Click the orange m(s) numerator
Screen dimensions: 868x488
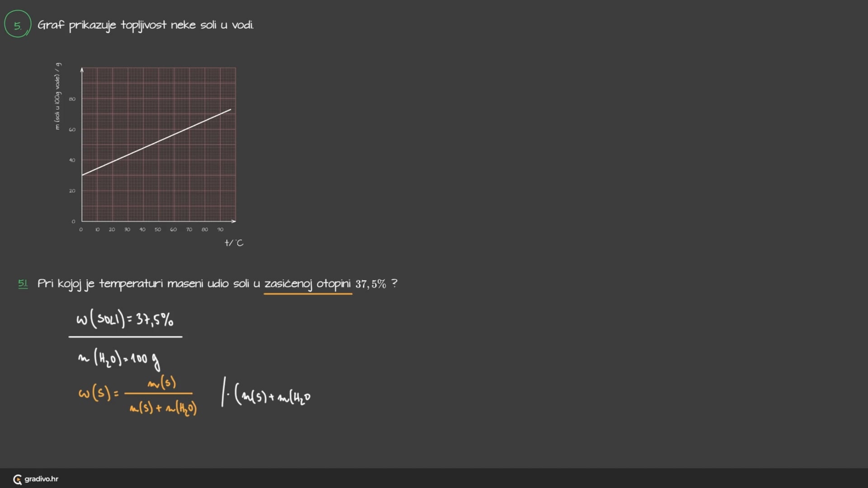tap(162, 383)
